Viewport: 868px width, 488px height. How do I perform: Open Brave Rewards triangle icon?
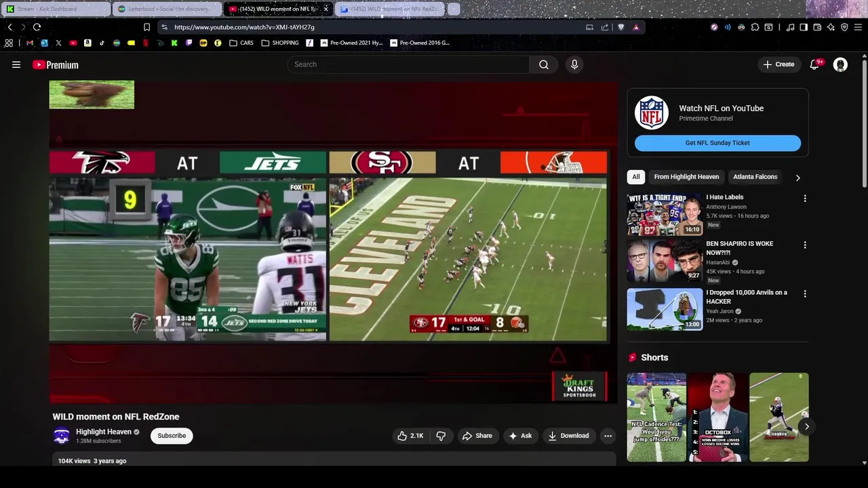tap(636, 27)
